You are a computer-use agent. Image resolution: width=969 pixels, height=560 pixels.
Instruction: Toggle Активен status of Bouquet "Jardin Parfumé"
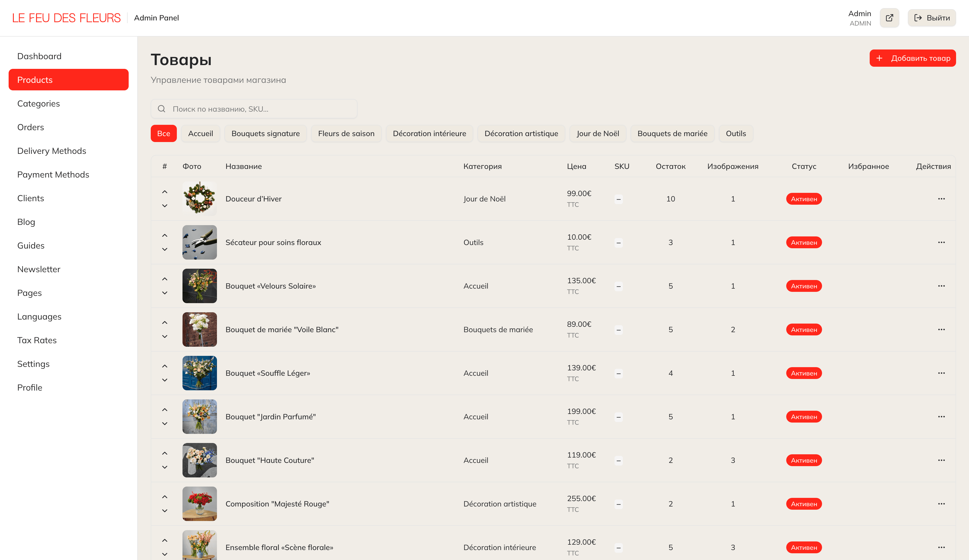point(804,417)
